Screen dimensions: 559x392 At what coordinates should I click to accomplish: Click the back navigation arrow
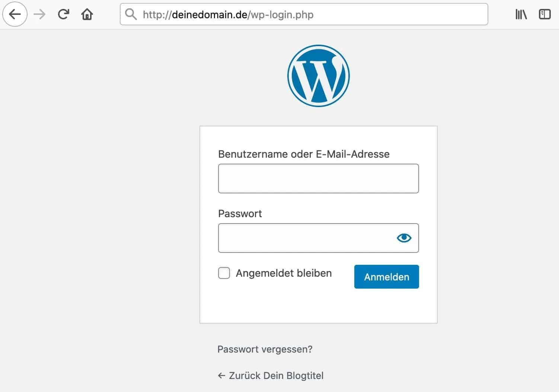[x=14, y=15]
